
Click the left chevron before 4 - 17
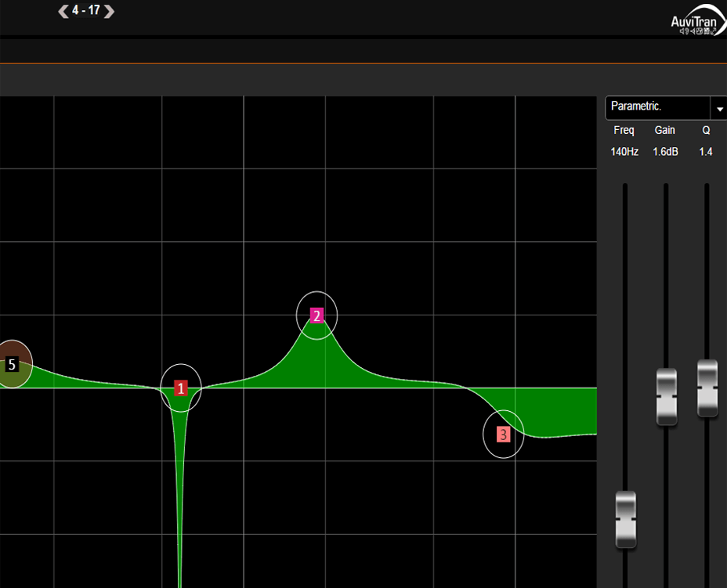[x=63, y=12]
